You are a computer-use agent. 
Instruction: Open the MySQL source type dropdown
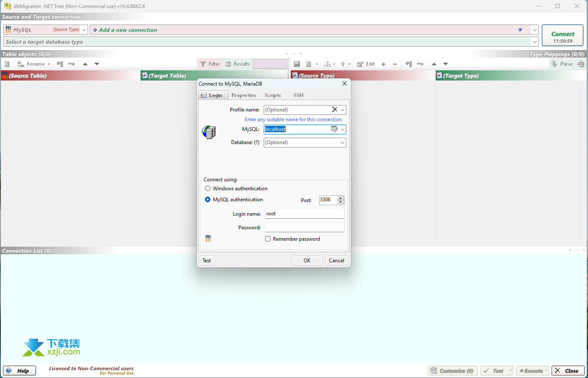tap(84, 30)
